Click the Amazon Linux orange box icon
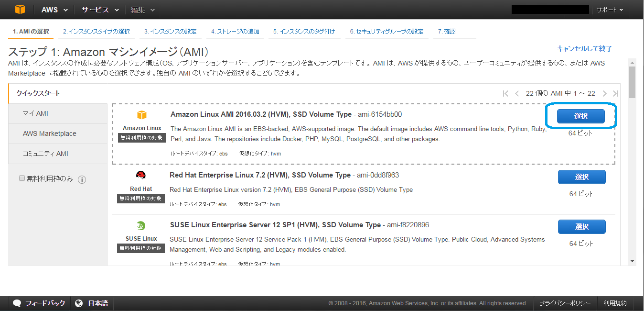Viewport: 644px width, 311px height. [142, 115]
